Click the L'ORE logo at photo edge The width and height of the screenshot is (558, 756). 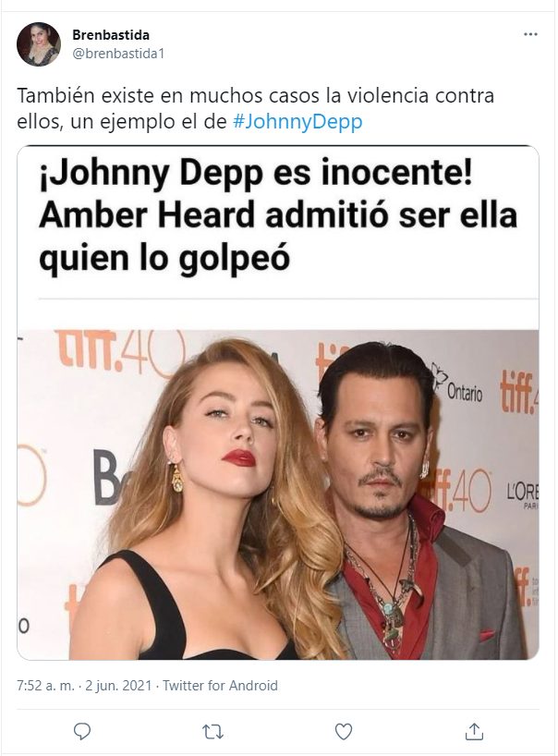coord(522,493)
